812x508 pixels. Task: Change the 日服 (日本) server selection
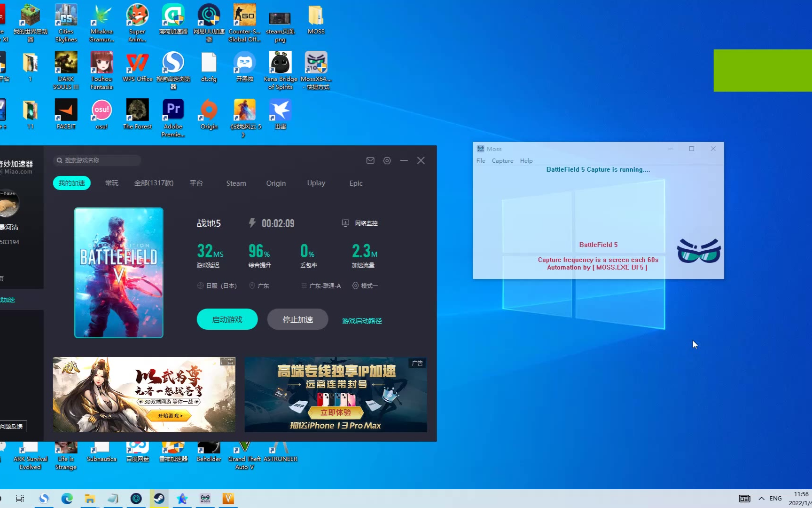tap(217, 286)
